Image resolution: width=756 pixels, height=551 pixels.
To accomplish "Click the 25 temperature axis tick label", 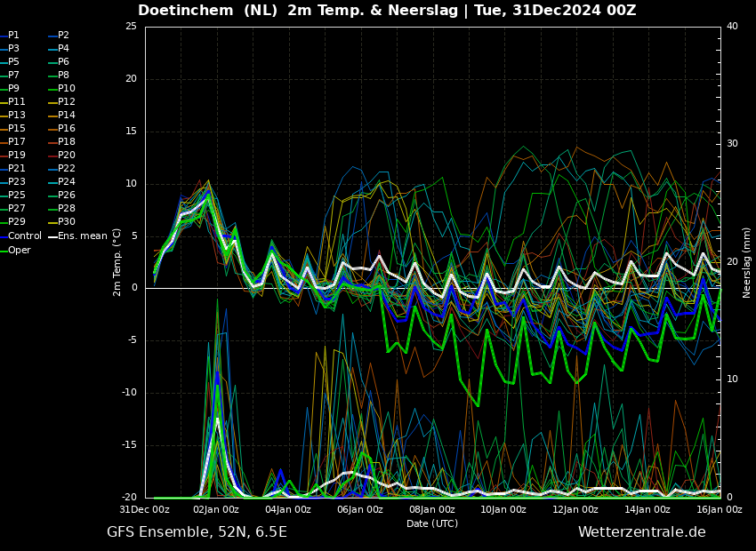I will click(131, 27).
